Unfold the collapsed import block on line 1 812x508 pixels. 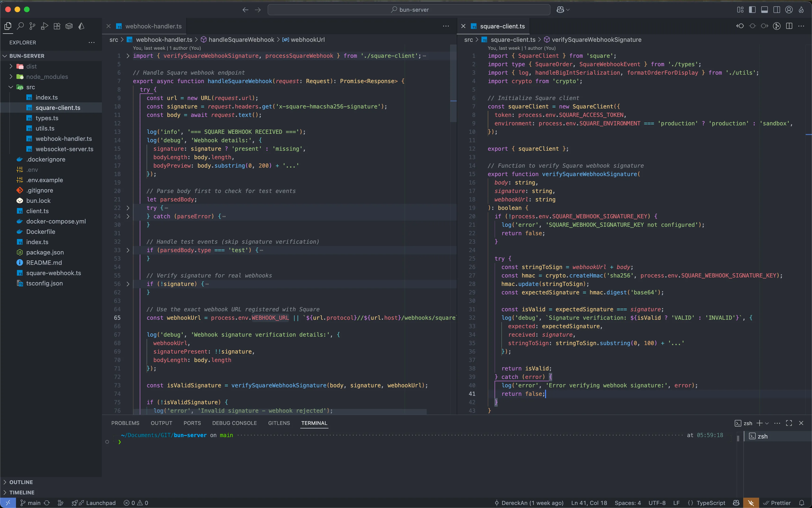128,56
